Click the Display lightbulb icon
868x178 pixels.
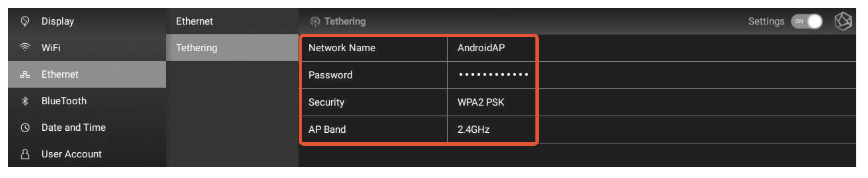(x=25, y=21)
